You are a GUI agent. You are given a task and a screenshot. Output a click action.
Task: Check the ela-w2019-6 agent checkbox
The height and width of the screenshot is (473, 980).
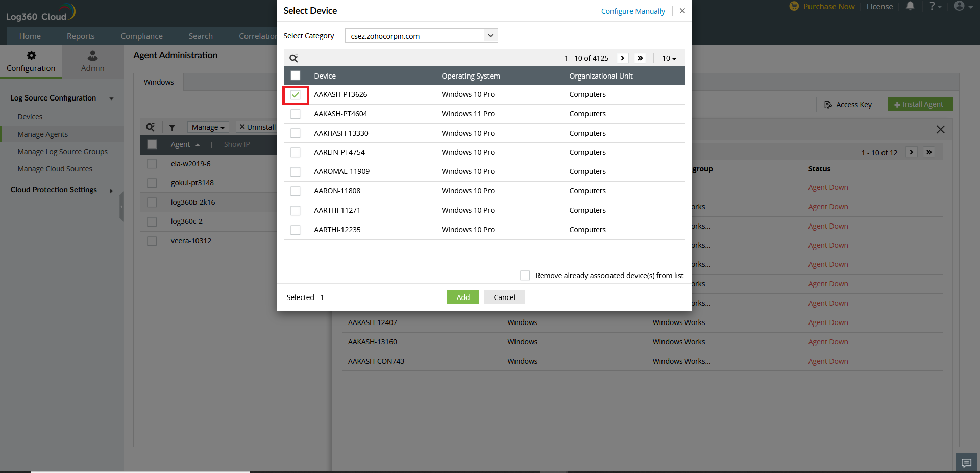[x=152, y=164]
